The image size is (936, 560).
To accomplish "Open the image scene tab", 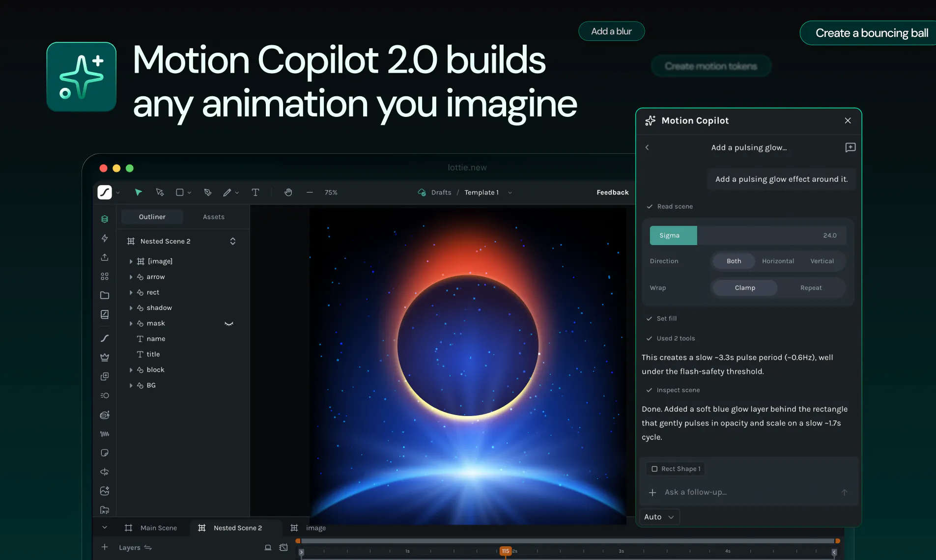I will point(308,528).
